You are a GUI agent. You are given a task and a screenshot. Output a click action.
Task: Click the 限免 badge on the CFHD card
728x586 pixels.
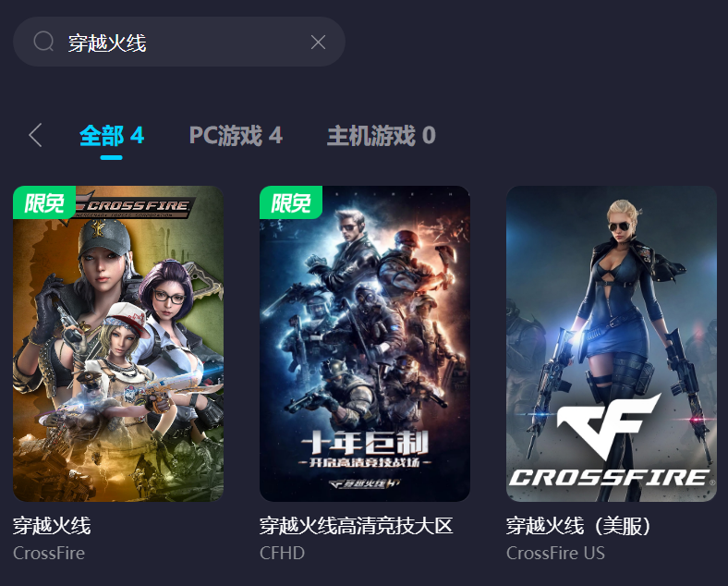pyautogui.click(x=291, y=202)
